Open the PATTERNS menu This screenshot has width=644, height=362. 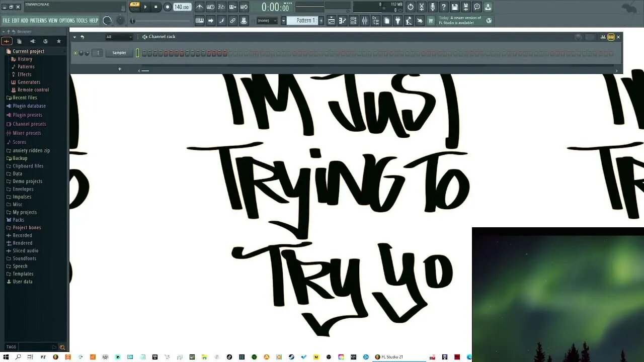coord(38,21)
